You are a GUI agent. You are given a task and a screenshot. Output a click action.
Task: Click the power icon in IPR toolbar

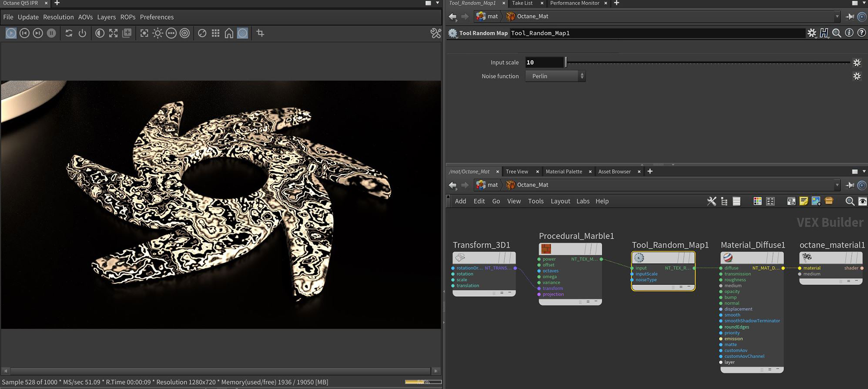click(82, 33)
